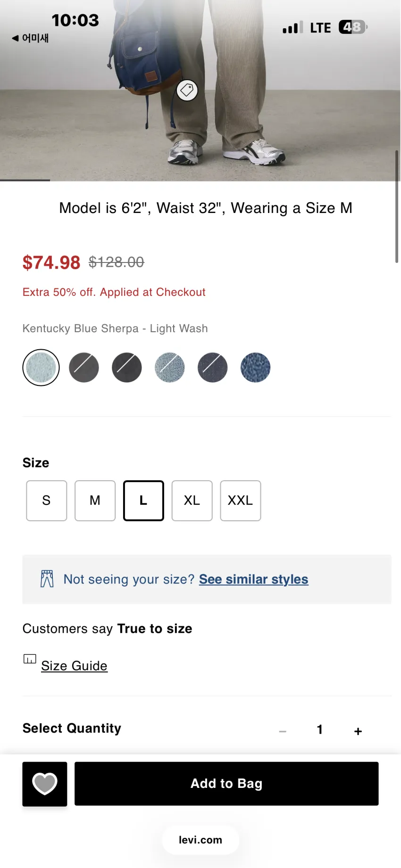The image size is (401, 868).
Task: Tap the price tag icon on product image
Action: point(187,90)
